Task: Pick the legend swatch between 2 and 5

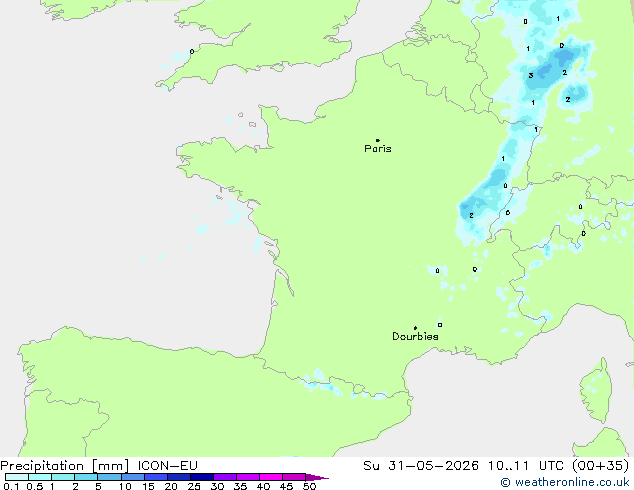Action: coord(86,477)
